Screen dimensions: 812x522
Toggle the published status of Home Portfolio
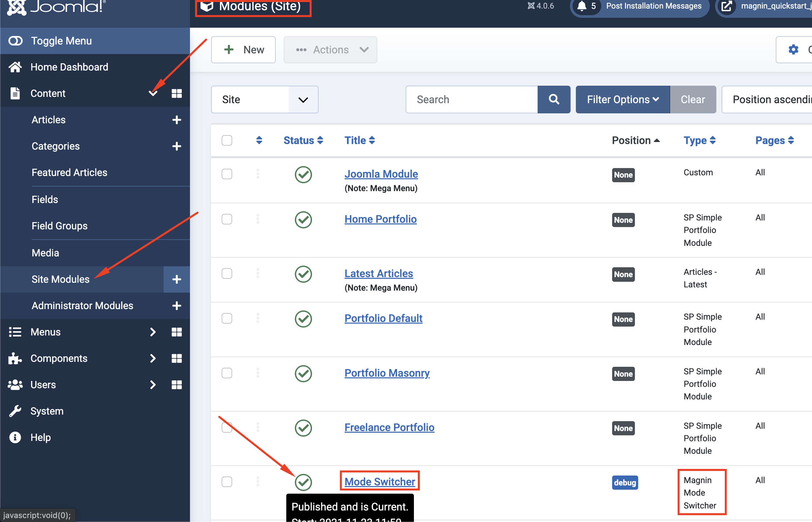tap(303, 220)
